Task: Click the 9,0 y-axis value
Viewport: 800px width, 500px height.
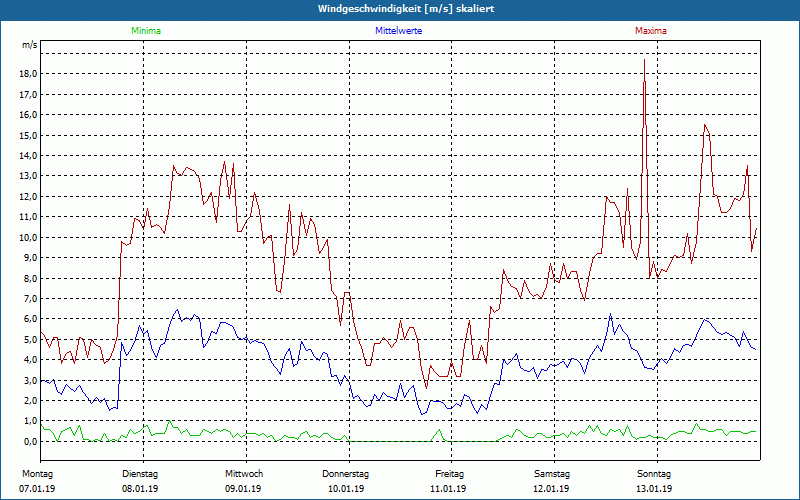Action: coord(31,258)
